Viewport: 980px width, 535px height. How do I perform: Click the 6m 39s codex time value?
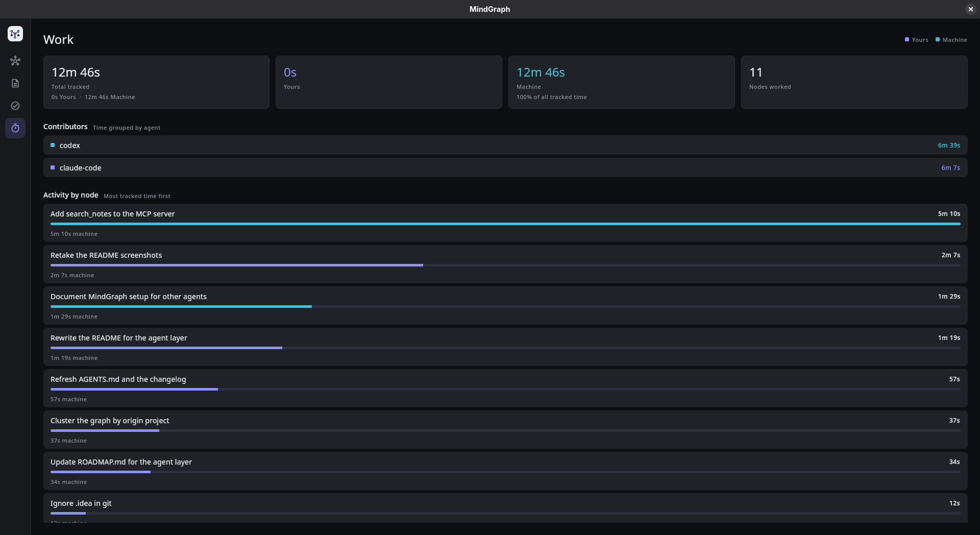(949, 145)
